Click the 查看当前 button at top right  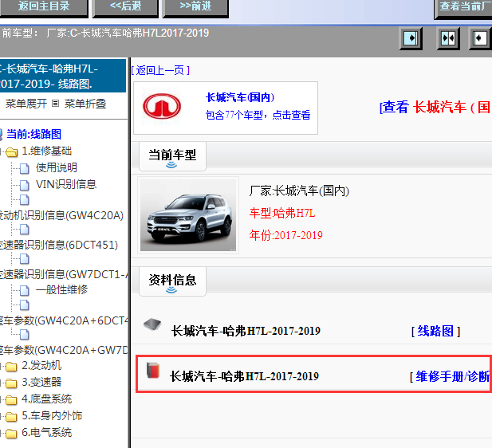(x=463, y=7)
